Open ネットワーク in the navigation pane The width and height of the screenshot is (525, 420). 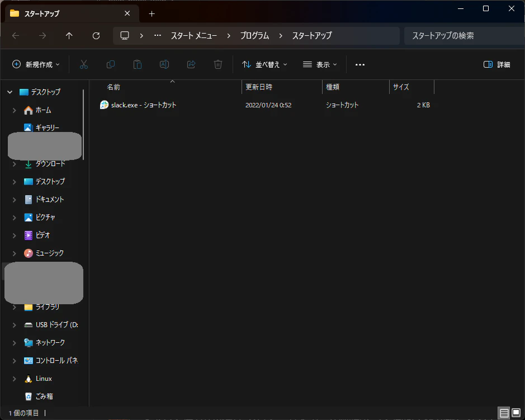click(x=50, y=342)
